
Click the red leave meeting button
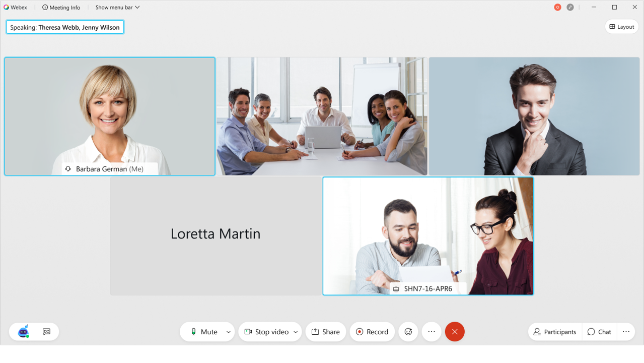click(455, 332)
